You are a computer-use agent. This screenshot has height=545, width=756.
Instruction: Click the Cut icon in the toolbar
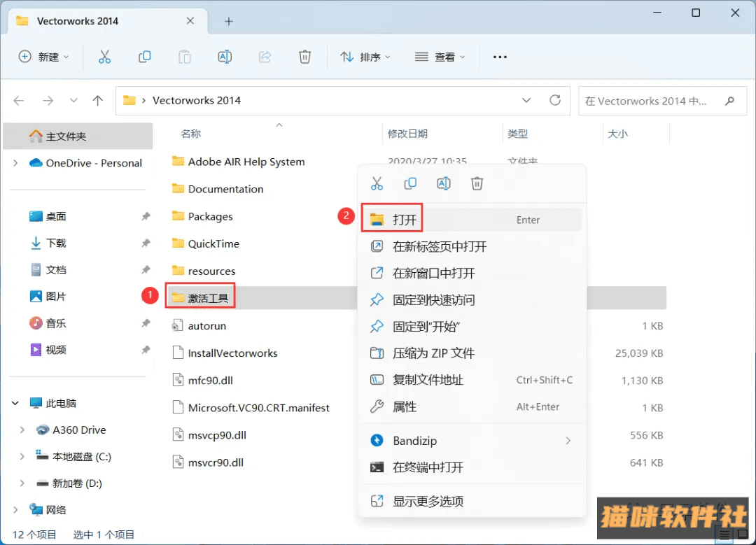pyautogui.click(x=104, y=57)
